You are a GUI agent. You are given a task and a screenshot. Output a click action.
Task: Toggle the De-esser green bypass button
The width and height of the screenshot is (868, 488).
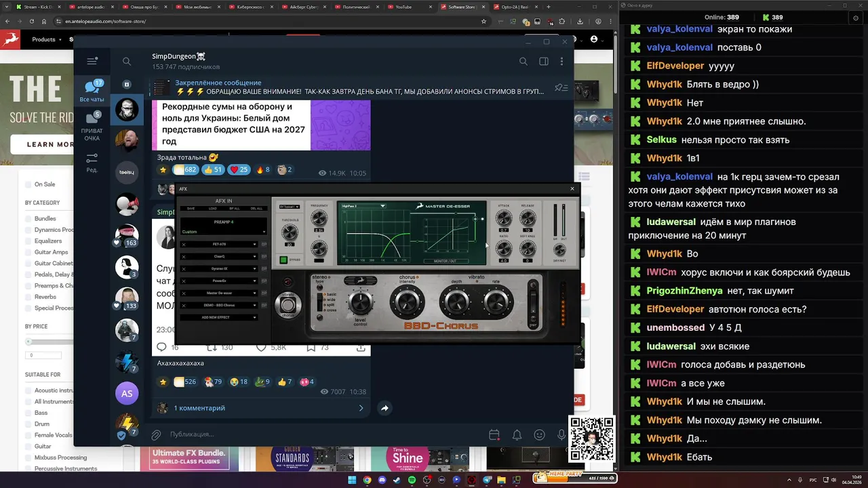point(283,260)
